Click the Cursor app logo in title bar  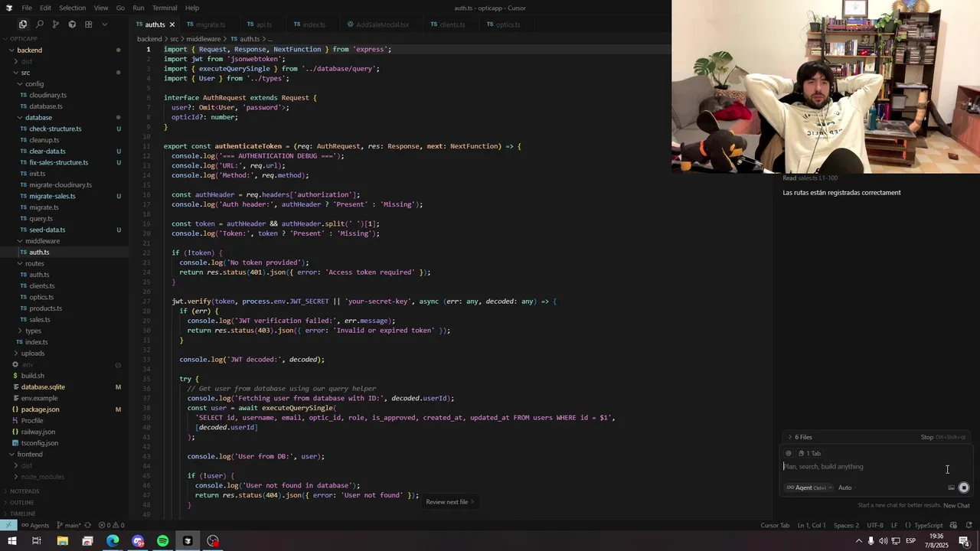click(8, 8)
